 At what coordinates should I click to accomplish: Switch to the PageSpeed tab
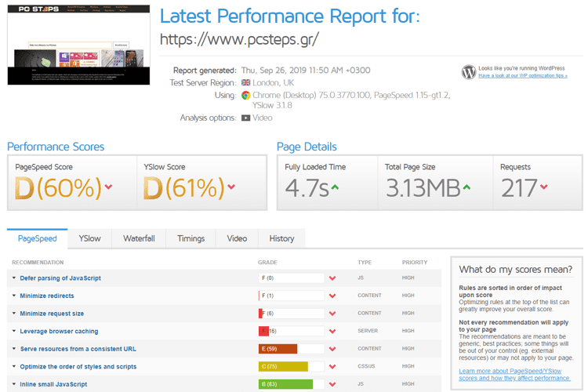[37, 238]
